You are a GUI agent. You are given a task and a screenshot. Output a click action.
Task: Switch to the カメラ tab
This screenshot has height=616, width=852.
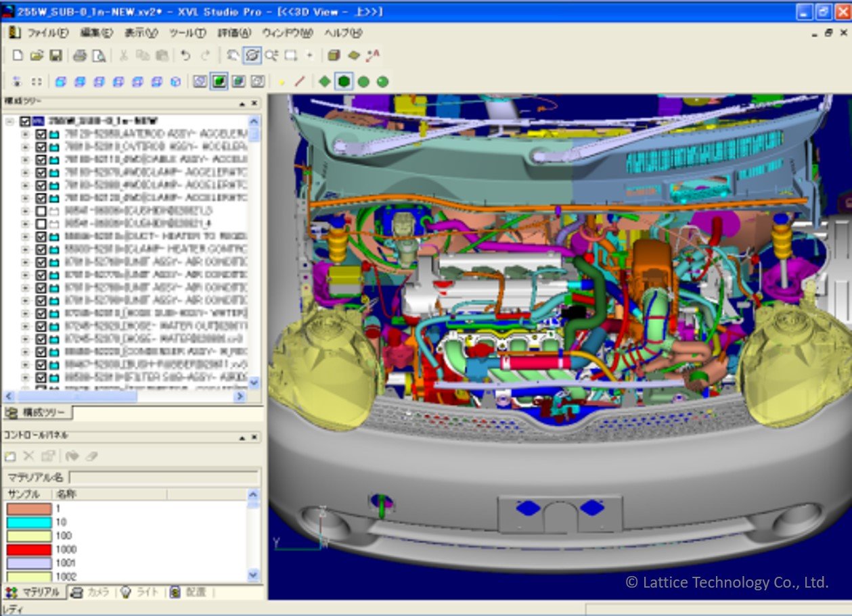(91, 592)
